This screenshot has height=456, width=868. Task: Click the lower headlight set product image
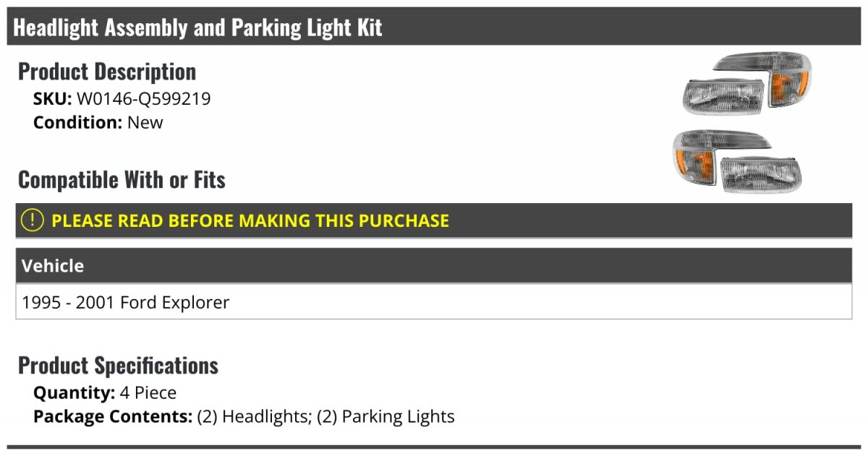pos(736,160)
